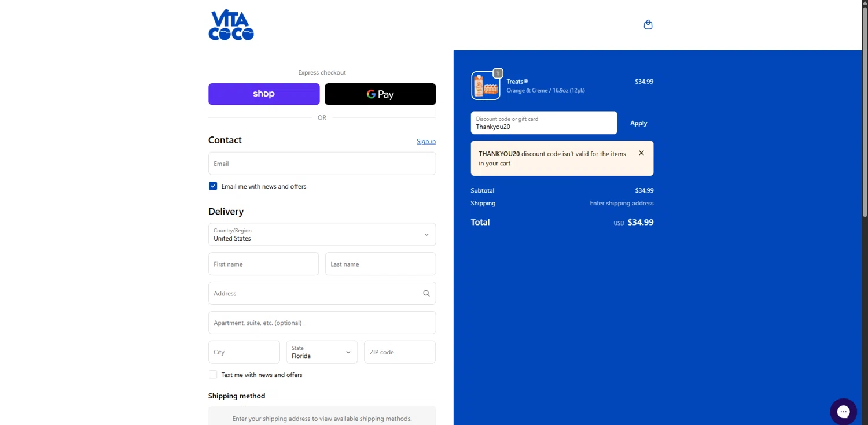Click into the ZIP code field
The width and height of the screenshot is (868, 425).
[x=399, y=352]
